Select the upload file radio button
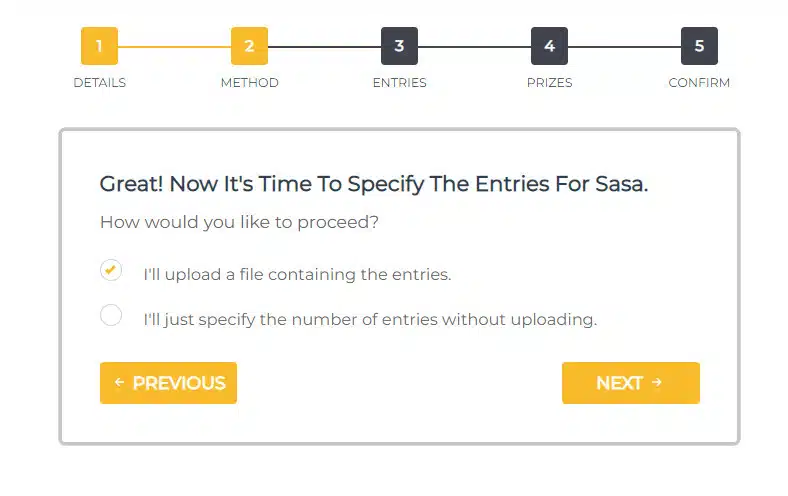 pos(111,270)
